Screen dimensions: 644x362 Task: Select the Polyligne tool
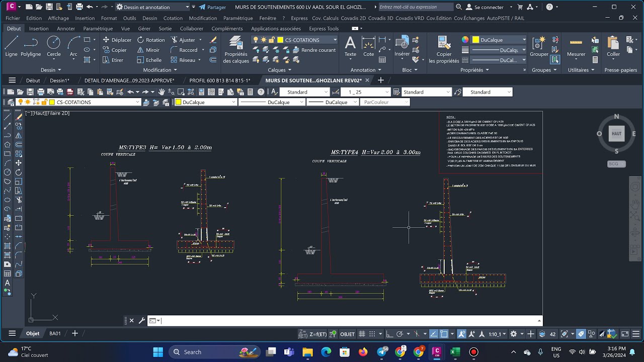[x=31, y=47]
